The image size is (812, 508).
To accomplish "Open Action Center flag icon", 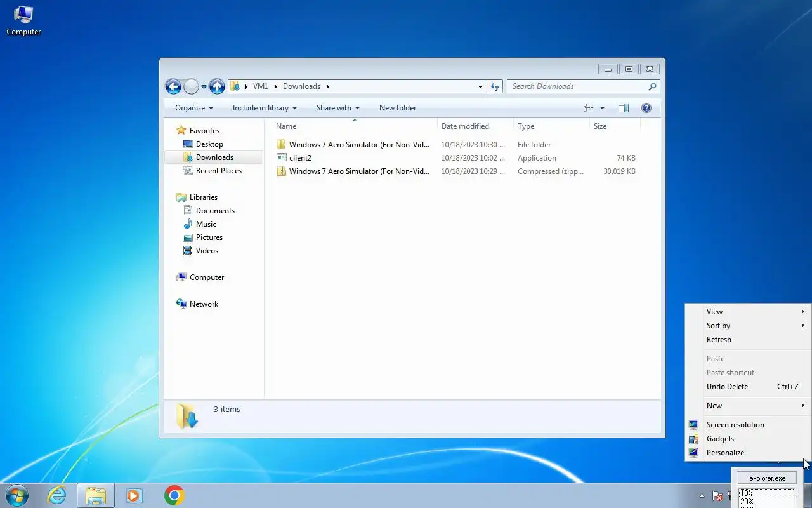I will point(718,496).
